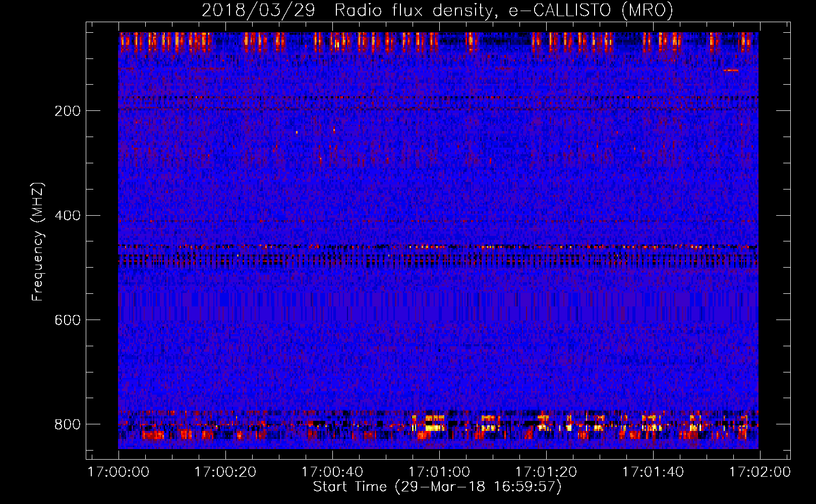Select the 'Frequency (MHZ)' axis label
The width and height of the screenshot is (816, 504).
tap(38, 241)
